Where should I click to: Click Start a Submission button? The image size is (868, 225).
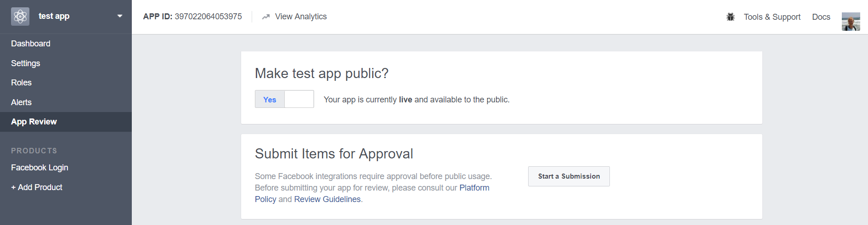pos(569,176)
